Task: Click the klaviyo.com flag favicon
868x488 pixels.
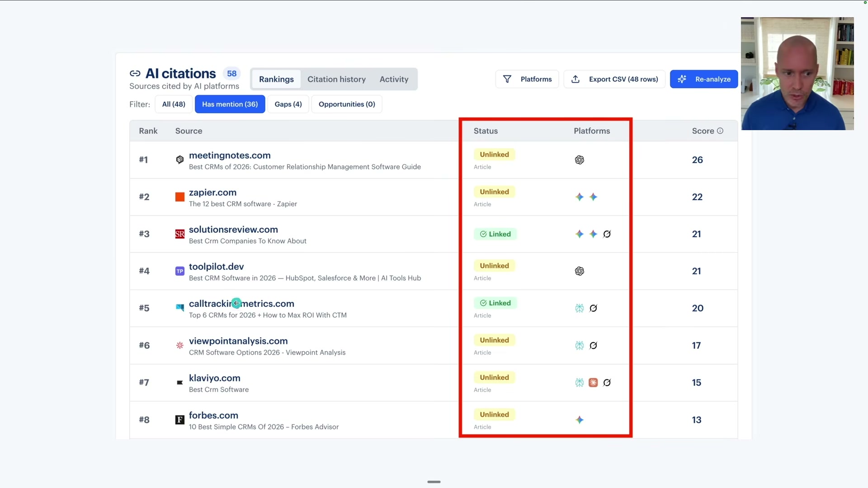Action: (180, 383)
